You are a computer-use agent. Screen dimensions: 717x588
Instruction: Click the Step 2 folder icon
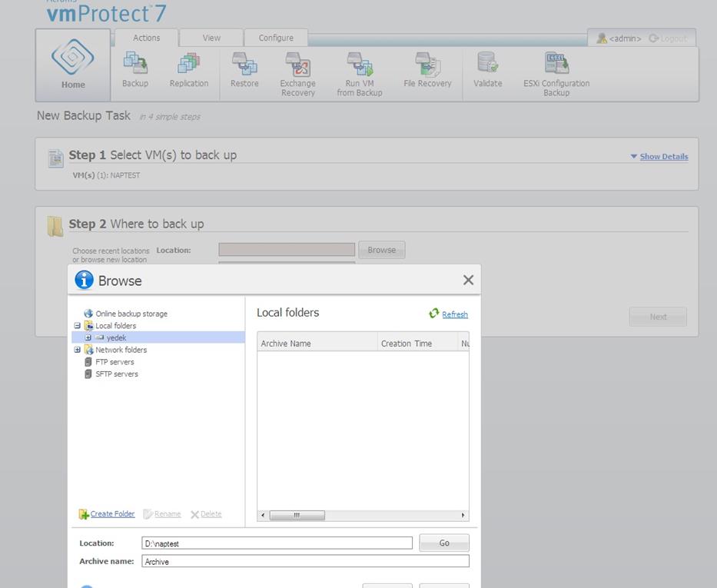pos(55,226)
